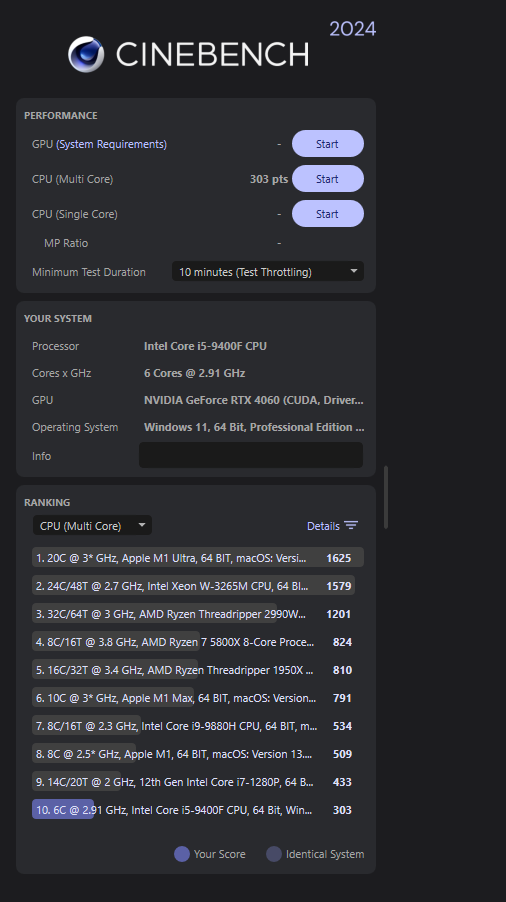This screenshot has height=902, width=506.
Task: Click the arrow on the 10 minutes combo box
Action: click(x=354, y=271)
